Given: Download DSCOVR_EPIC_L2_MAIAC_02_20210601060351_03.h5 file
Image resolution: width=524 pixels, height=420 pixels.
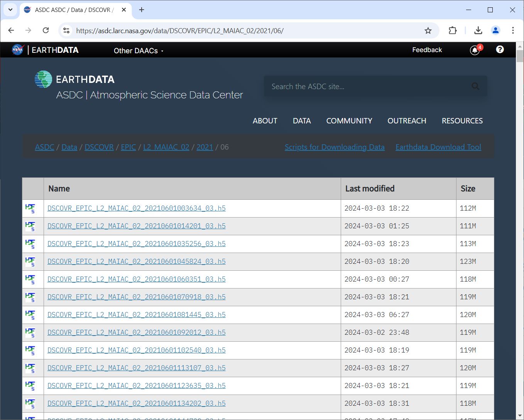Looking at the screenshot, I should coord(137,279).
